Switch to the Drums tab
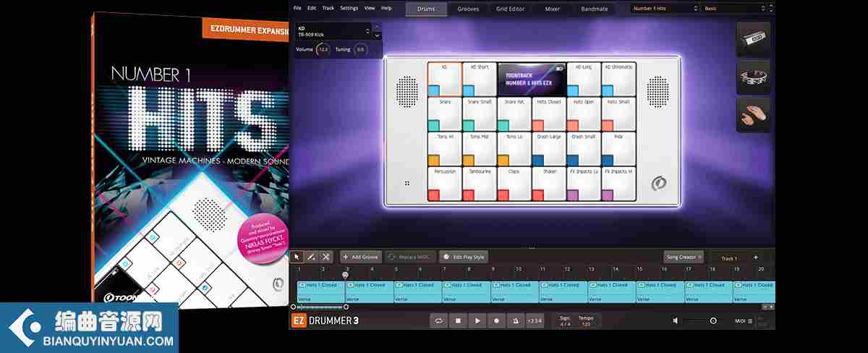868x353 pixels. tap(426, 9)
